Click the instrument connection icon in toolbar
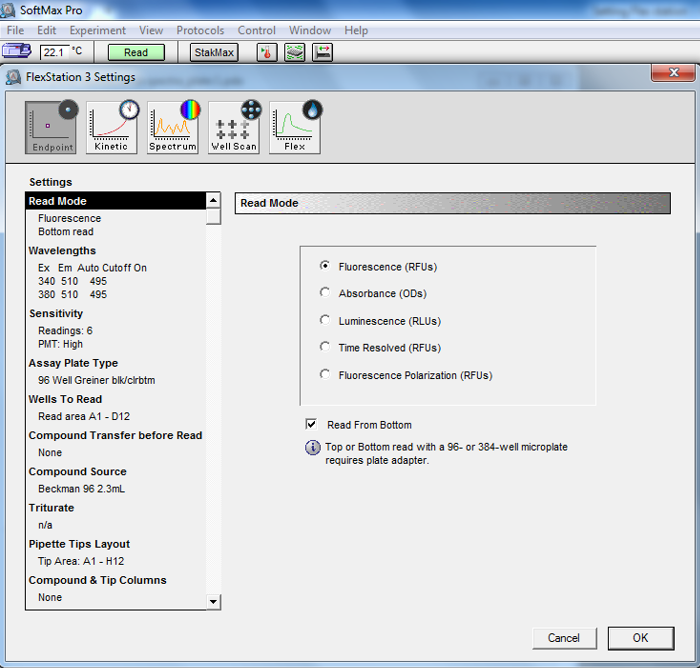The width and height of the screenshot is (700, 668). pos(17,51)
